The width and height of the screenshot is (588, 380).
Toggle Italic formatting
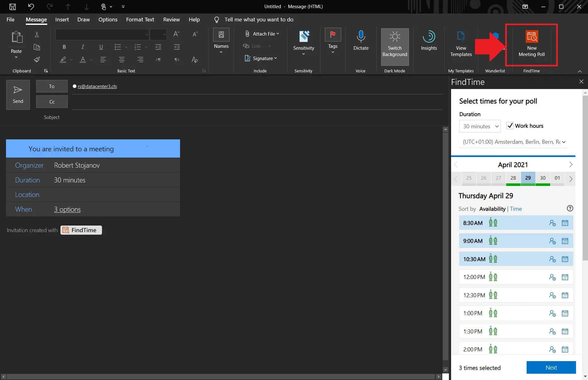[82, 47]
